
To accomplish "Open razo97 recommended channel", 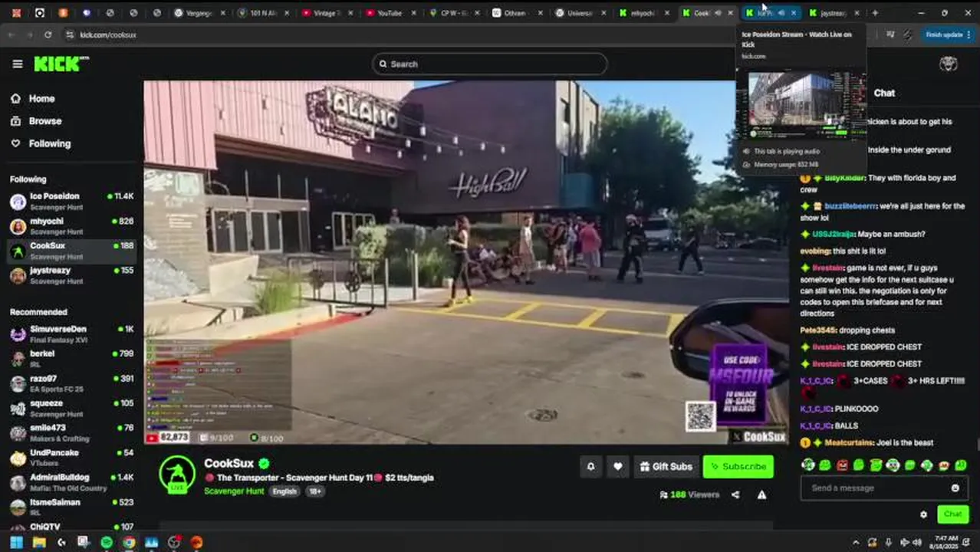I will click(72, 383).
